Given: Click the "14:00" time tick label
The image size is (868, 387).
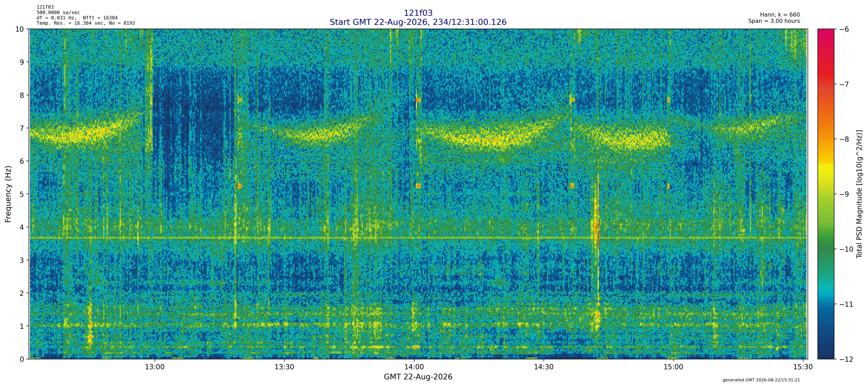Looking at the screenshot, I should (x=414, y=367).
